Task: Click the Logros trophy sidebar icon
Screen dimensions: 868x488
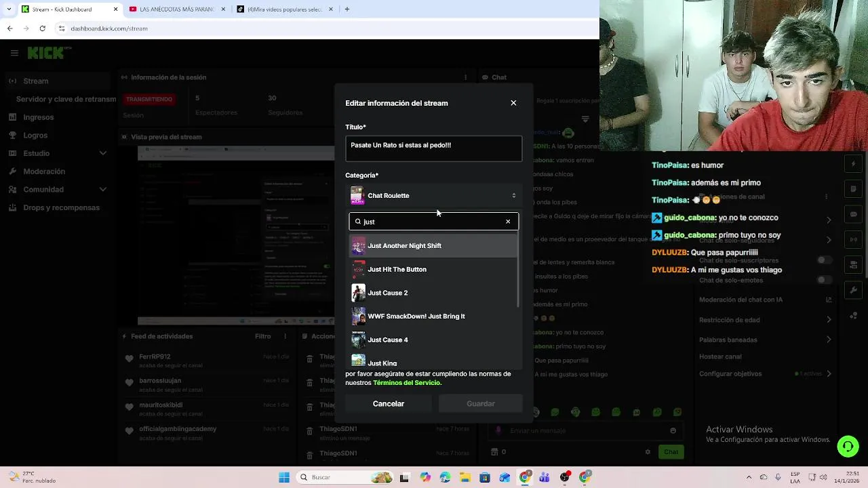Action: 12,135
